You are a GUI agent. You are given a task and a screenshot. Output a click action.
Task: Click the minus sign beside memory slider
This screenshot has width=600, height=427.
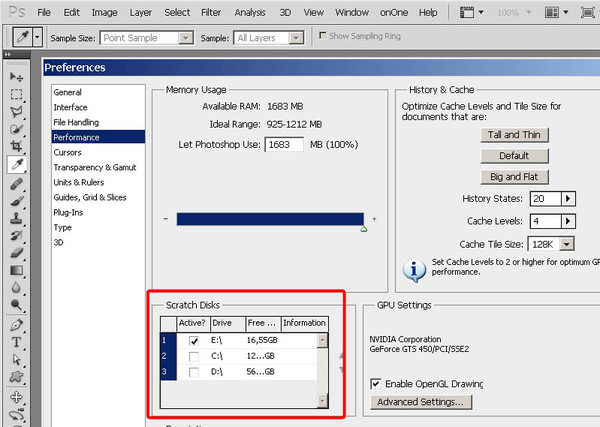pos(166,219)
